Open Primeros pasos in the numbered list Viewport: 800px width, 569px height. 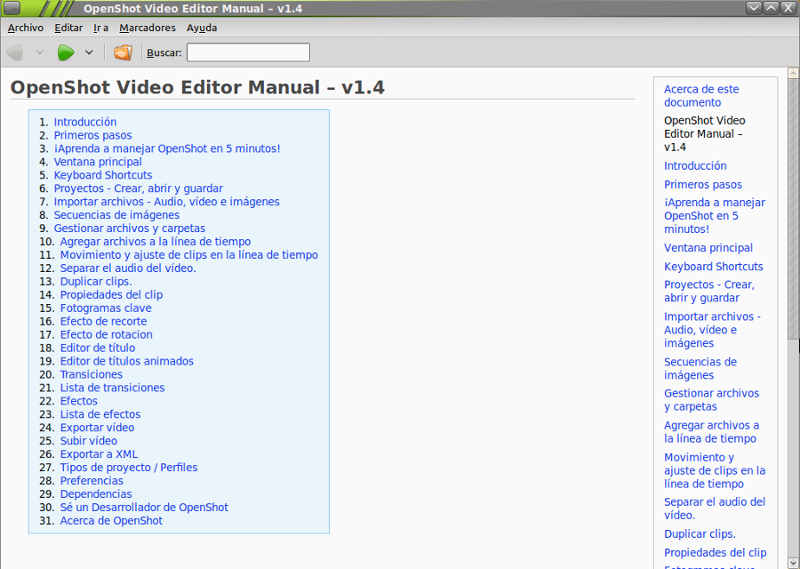[93, 135]
